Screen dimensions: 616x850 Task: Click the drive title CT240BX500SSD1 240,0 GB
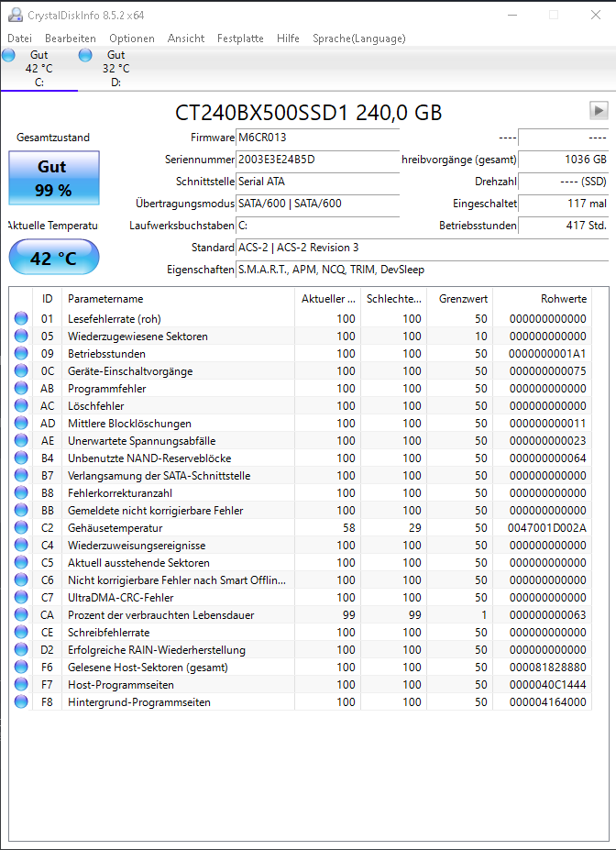[308, 113]
